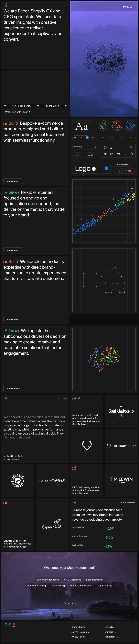Image resolution: width=139 pixels, height=644 pixels.
Task: Open The Body Shop client tile
Action: (121, 446)
